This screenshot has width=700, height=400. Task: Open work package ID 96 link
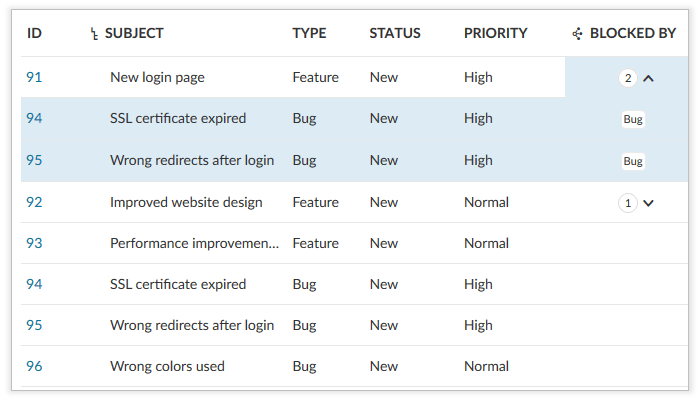pos(34,366)
